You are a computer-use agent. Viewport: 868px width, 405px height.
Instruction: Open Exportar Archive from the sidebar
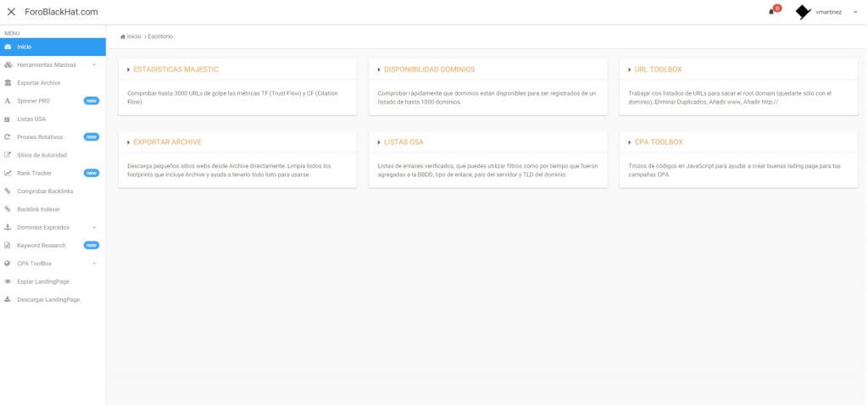click(53, 83)
